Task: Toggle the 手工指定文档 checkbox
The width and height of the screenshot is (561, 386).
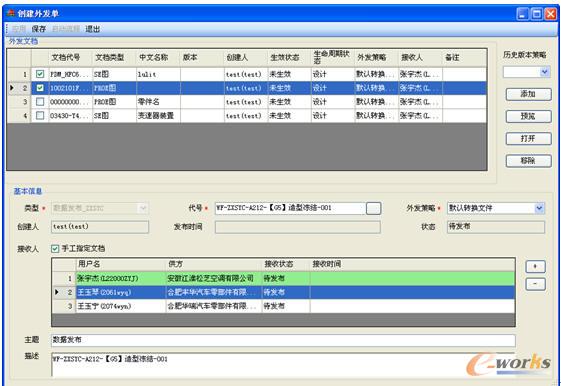Action: point(55,249)
